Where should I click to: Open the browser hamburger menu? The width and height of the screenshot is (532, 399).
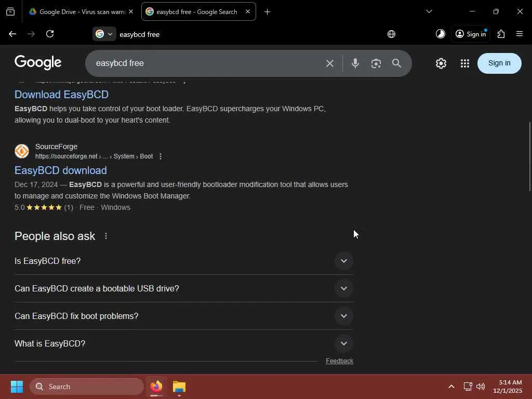point(519,34)
